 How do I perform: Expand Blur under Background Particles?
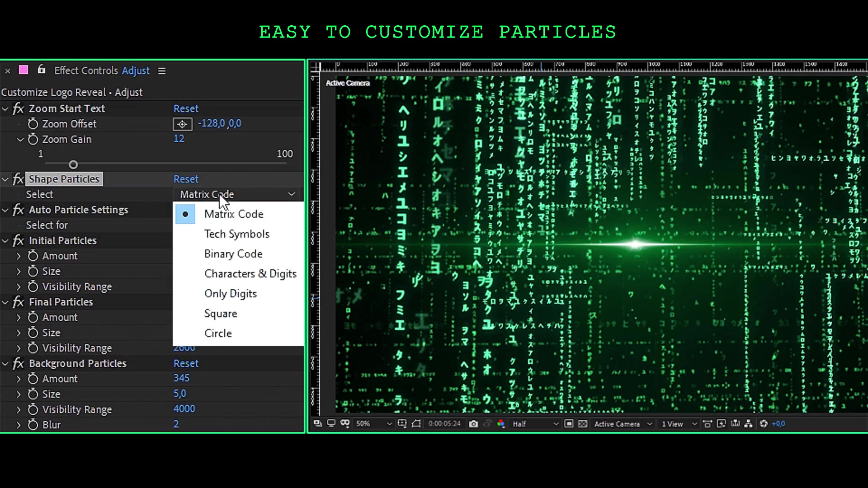coord(19,425)
